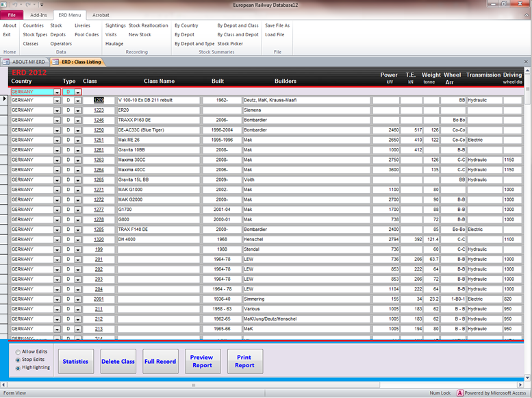Open Operators in the Data group

pos(61,44)
